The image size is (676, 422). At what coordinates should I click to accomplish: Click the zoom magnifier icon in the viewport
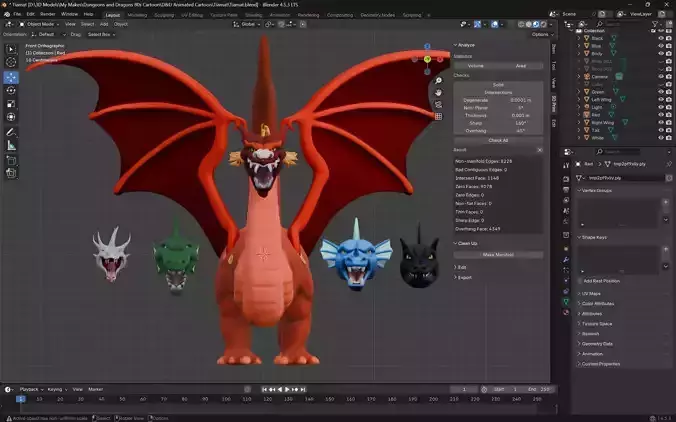point(438,81)
